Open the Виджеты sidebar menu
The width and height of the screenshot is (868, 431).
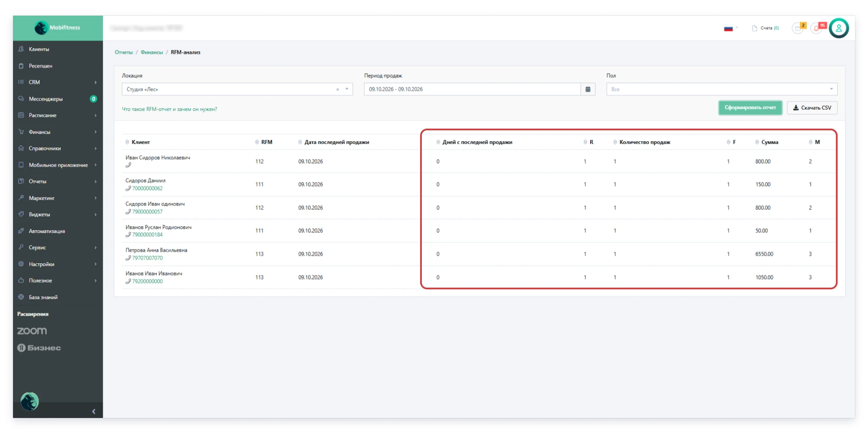58,215
